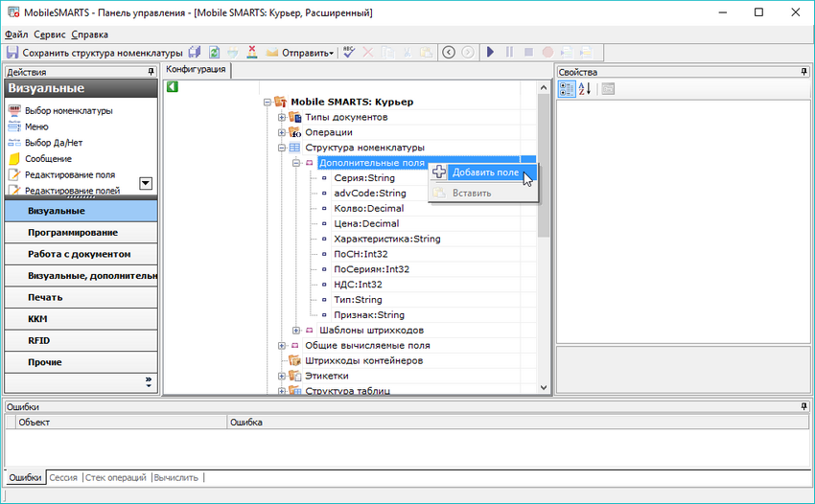
Task: Open the Печать action group
Action: [81, 298]
